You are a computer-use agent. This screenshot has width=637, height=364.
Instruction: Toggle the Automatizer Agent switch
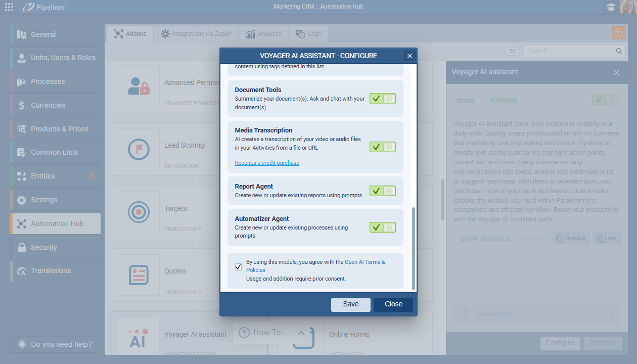(382, 227)
